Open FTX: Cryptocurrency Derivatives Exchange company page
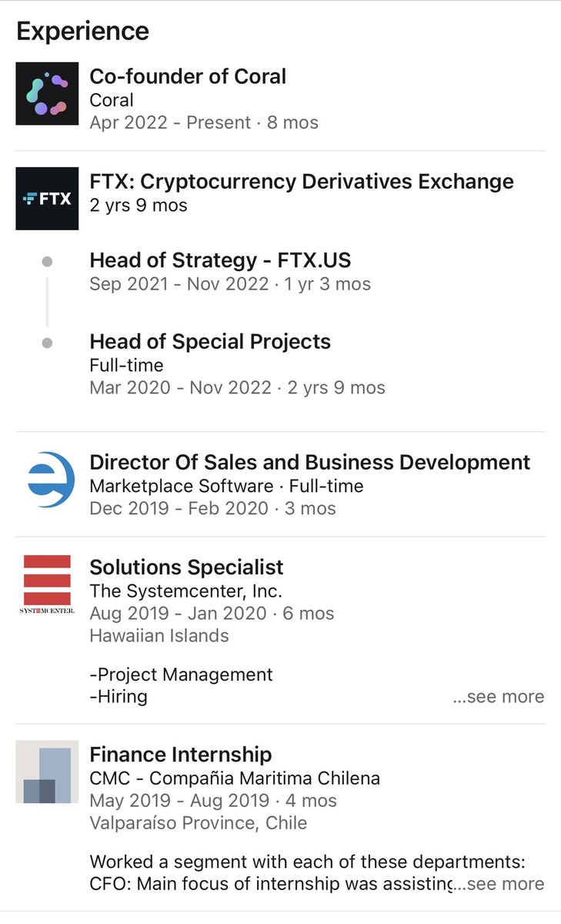This screenshot has height=924, width=561. point(302,182)
